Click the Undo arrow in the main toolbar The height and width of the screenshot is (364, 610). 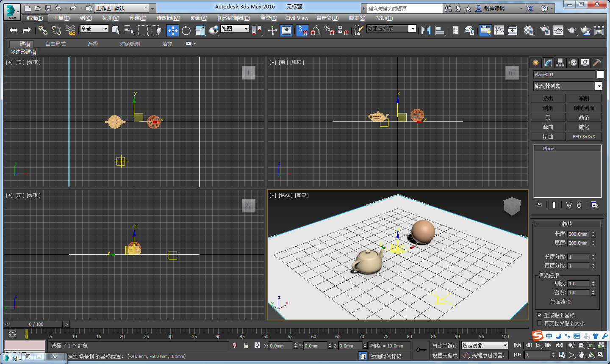(14, 30)
